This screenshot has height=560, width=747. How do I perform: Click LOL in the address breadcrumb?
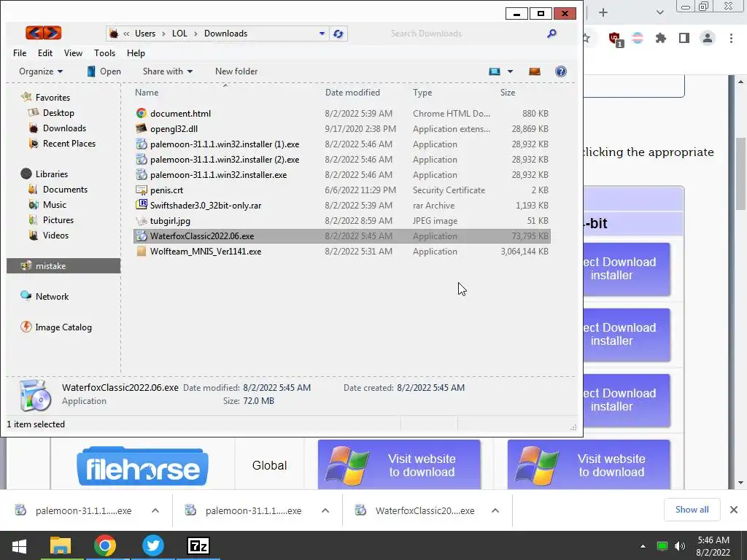click(x=179, y=34)
